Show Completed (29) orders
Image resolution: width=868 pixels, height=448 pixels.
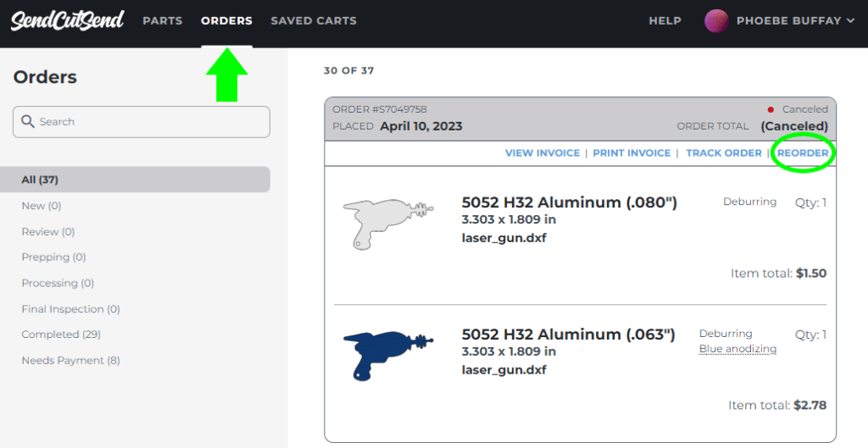[x=61, y=335]
